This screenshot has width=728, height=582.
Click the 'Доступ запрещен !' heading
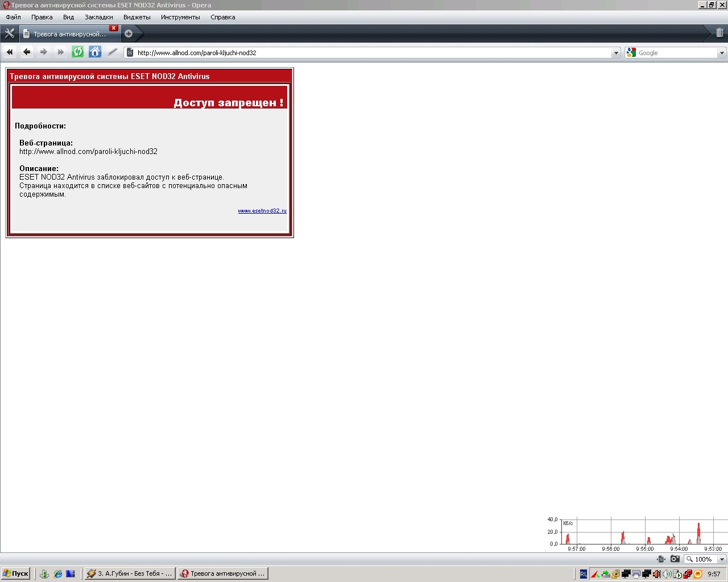coord(229,103)
